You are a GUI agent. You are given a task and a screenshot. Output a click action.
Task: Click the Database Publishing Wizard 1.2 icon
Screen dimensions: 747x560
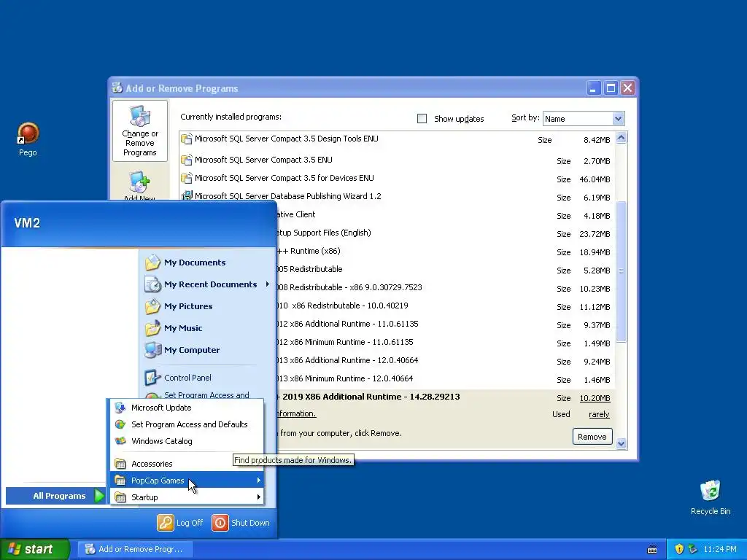[x=186, y=195]
